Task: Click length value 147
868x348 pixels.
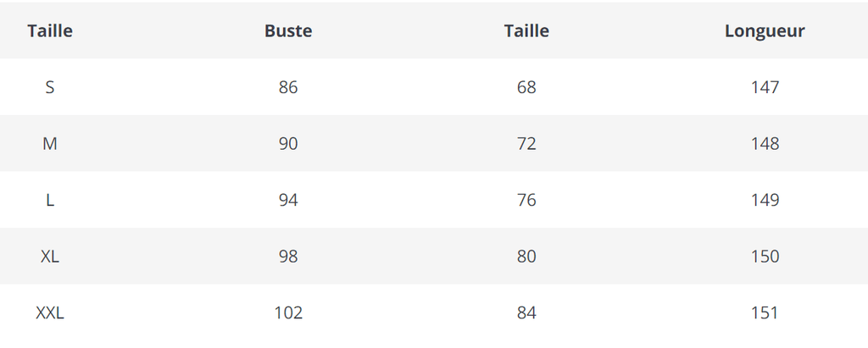Action: tap(765, 87)
